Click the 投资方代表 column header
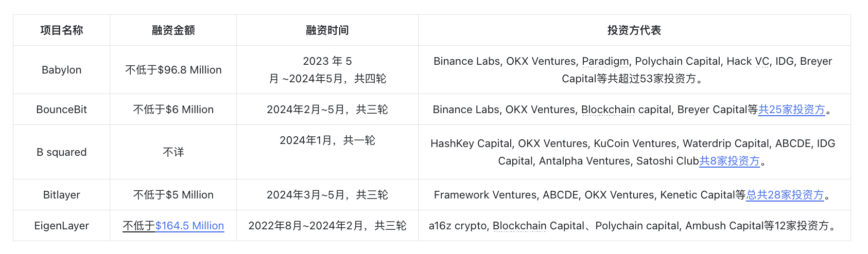Image resolution: width=868 pixels, height=254 pixels. (634, 30)
